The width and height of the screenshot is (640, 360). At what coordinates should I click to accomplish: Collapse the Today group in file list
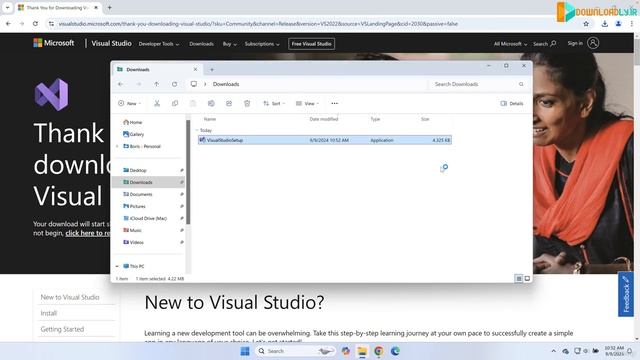tap(197, 130)
